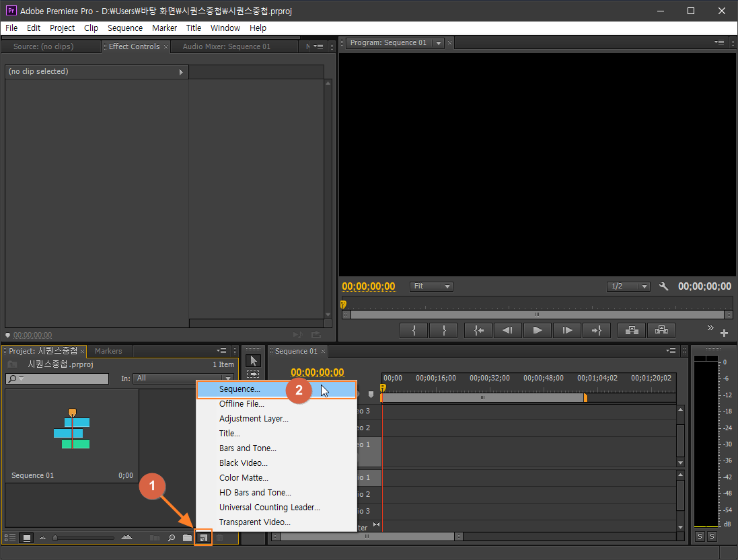Click the New Item icon in Project panel
The image size is (738, 560).
point(203,538)
